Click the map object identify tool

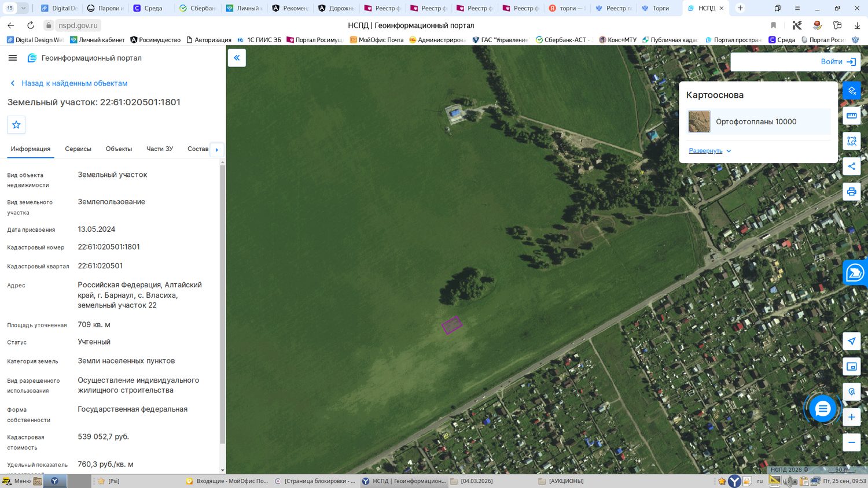pyautogui.click(x=852, y=391)
